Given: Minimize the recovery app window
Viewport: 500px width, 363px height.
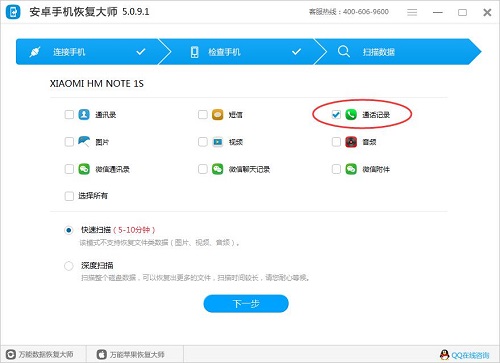Looking at the screenshot, I should point(438,12).
